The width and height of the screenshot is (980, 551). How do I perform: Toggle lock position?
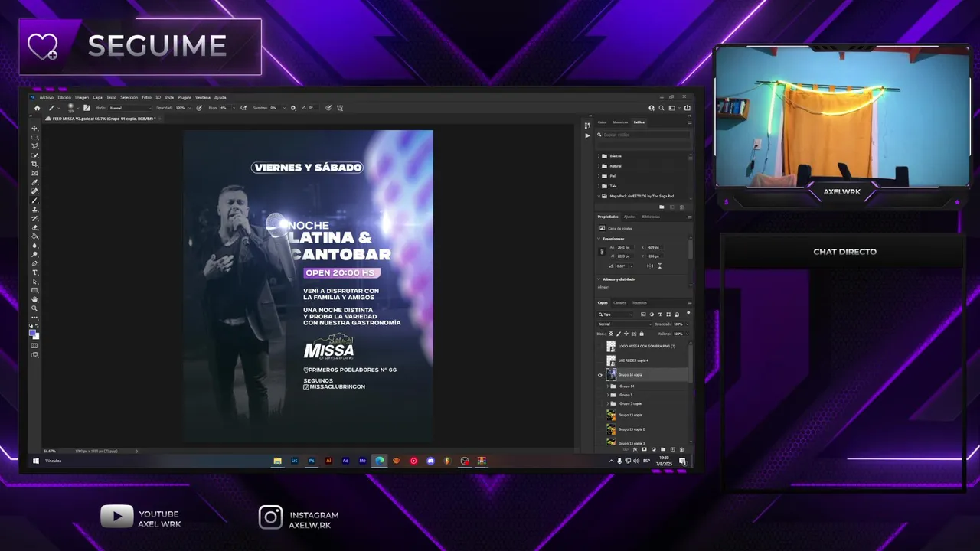(626, 334)
